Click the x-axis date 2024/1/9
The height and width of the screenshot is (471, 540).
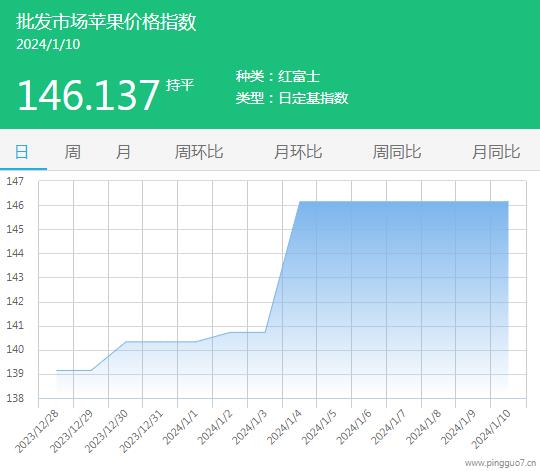(x=458, y=428)
